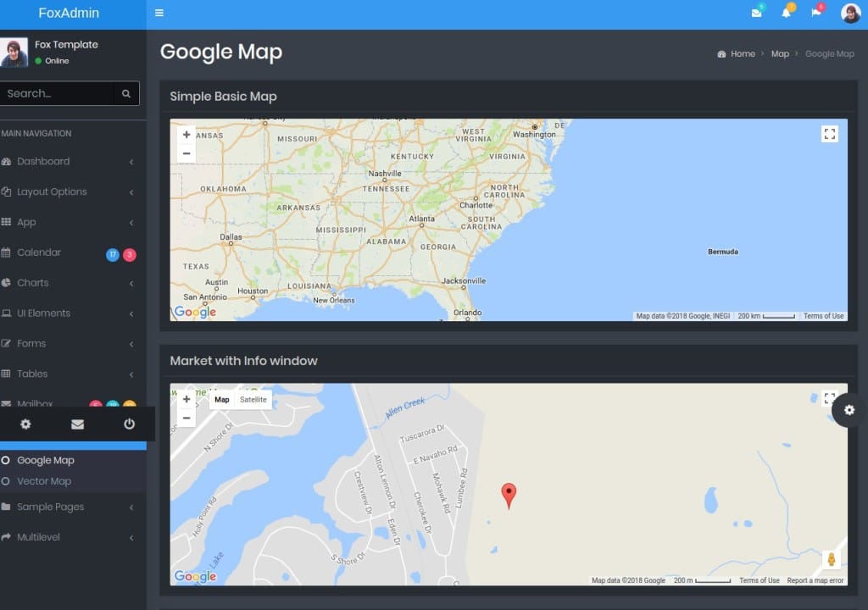
Task: Click the floating gear settings icon at right edge
Action: pyautogui.click(x=849, y=410)
